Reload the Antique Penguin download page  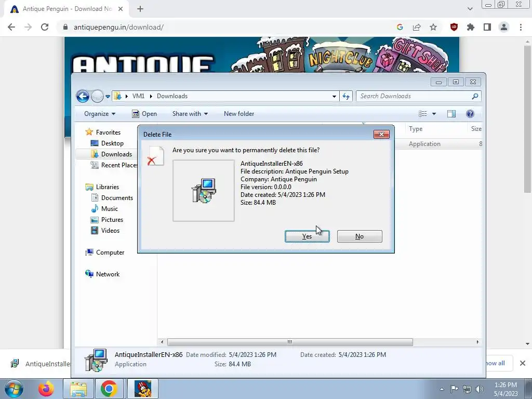[45, 27]
